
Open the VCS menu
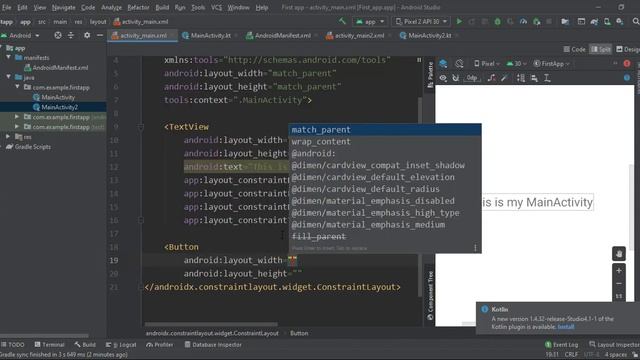point(216,7)
